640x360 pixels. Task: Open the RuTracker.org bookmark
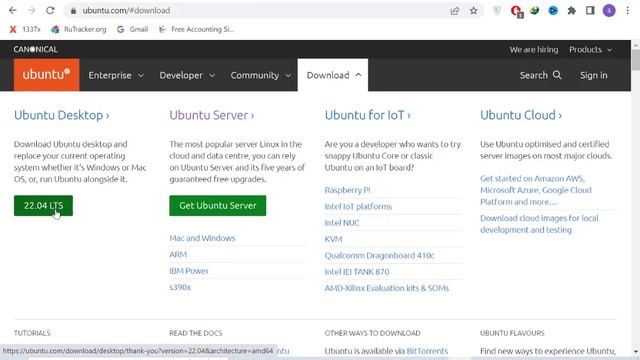click(78, 29)
